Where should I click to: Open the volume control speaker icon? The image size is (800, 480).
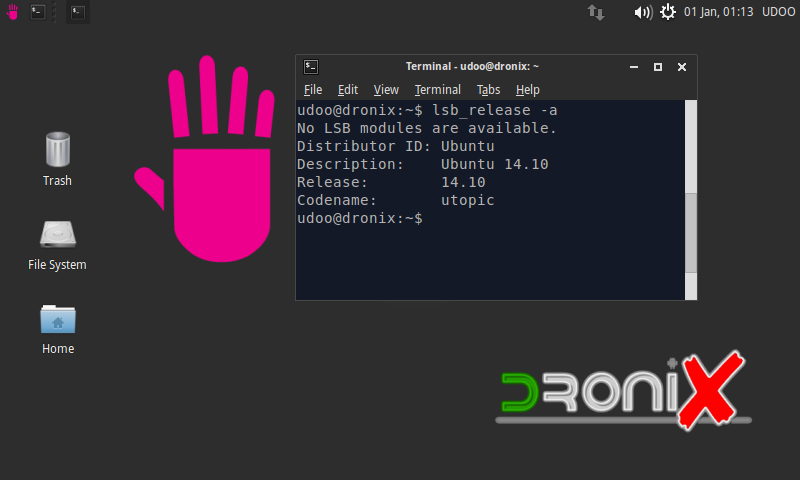point(643,12)
